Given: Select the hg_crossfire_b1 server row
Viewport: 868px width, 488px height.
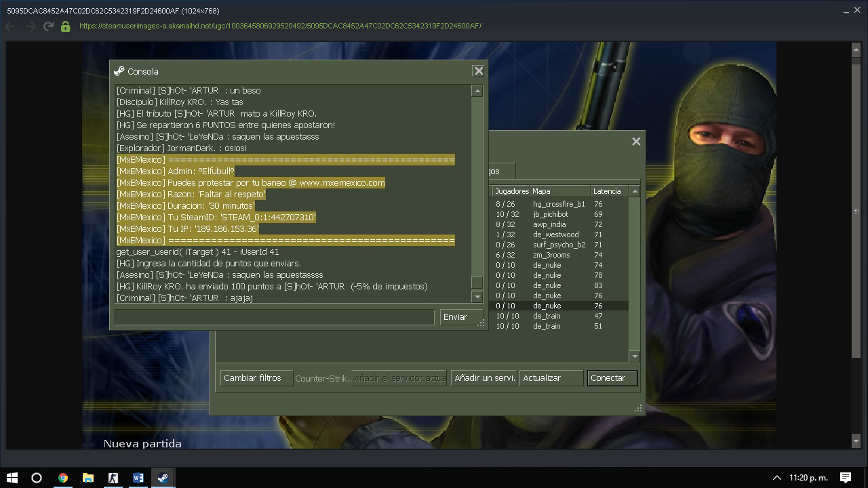Looking at the screenshot, I should tap(559, 204).
